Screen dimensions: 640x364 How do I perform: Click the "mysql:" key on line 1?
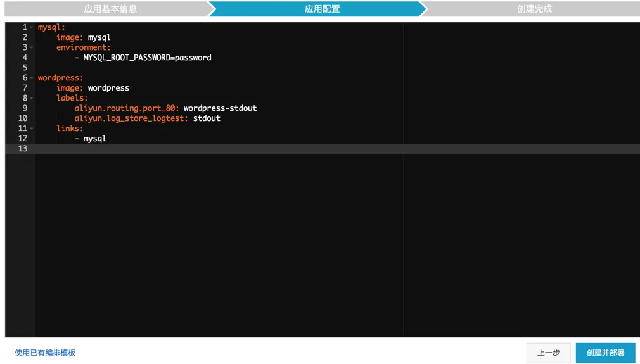[51, 27]
